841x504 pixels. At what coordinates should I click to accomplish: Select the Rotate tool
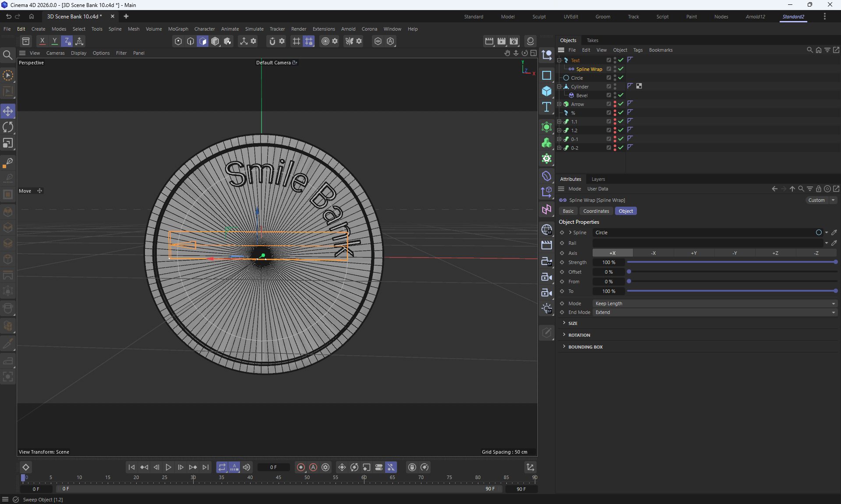pos(8,127)
